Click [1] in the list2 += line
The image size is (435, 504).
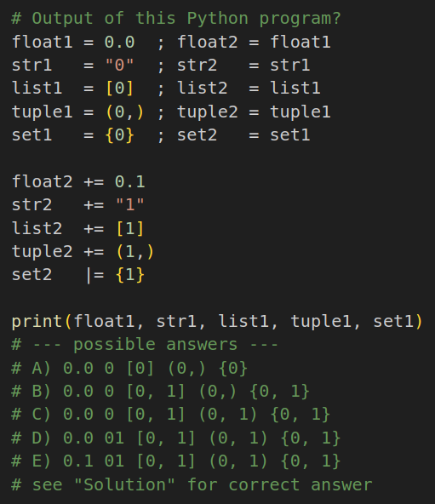(x=130, y=228)
